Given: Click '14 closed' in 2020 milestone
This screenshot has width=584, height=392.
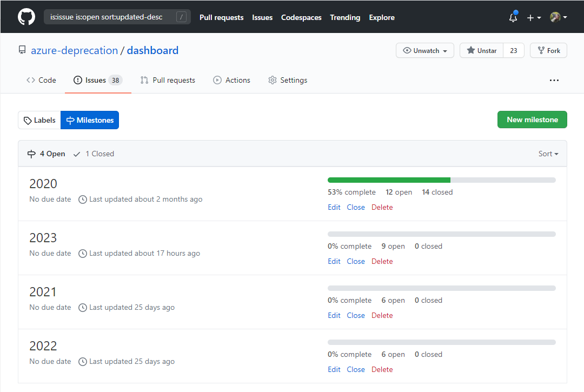Looking at the screenshot, I should coord(437,192).
